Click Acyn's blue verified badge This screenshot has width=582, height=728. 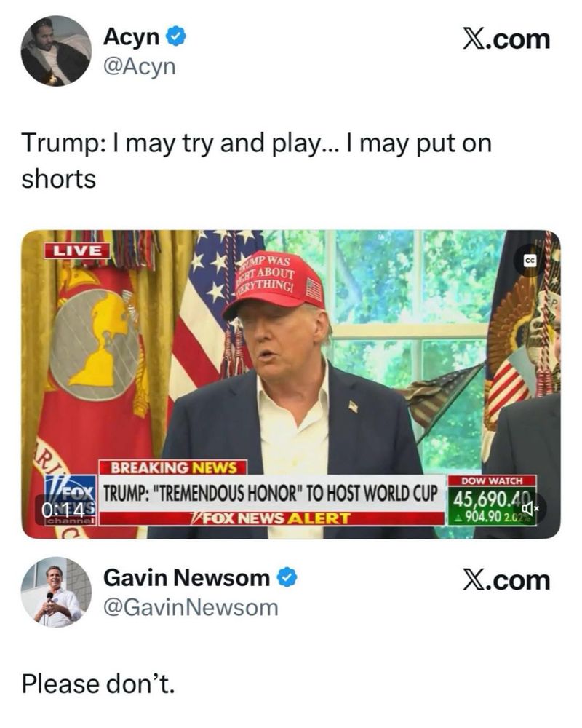pos(176,36)
